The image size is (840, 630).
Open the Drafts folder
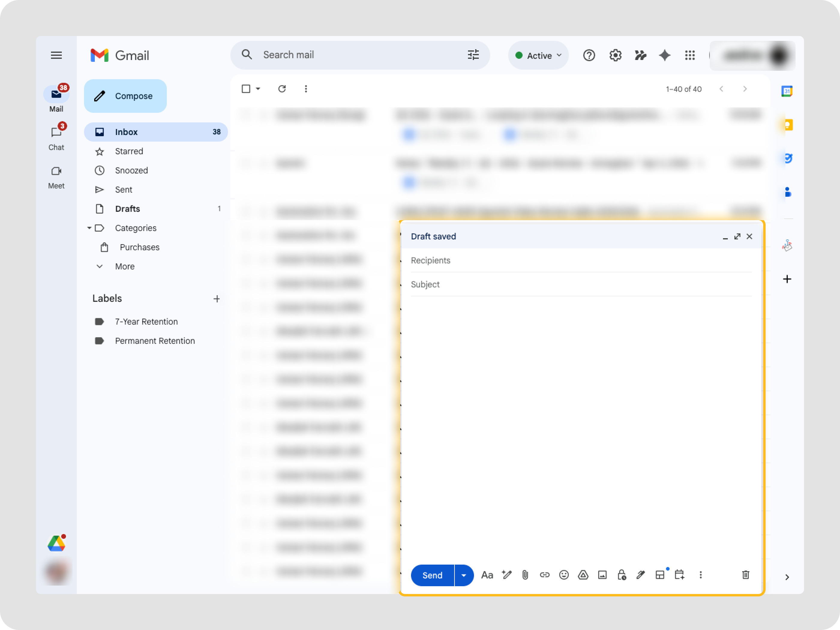(127, 209)
